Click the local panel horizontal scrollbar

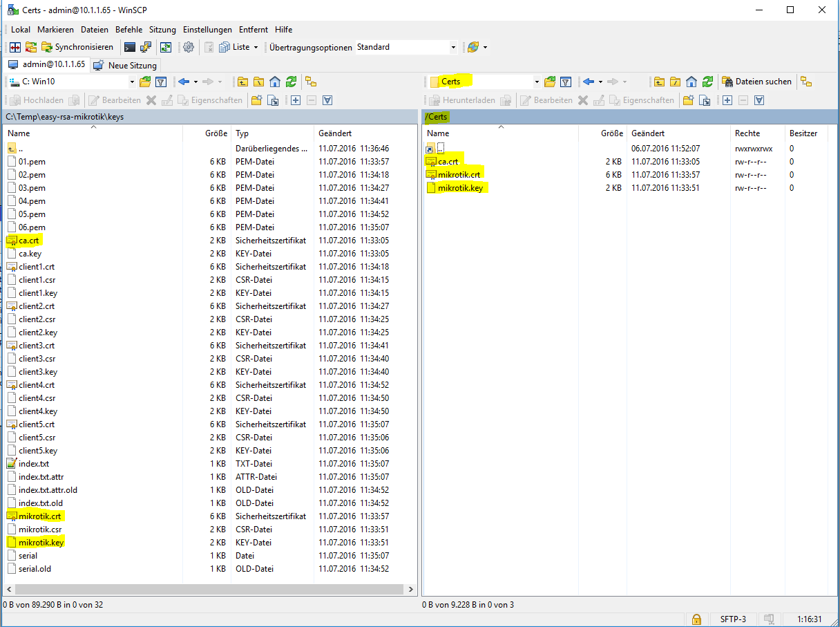coord(210,590)
